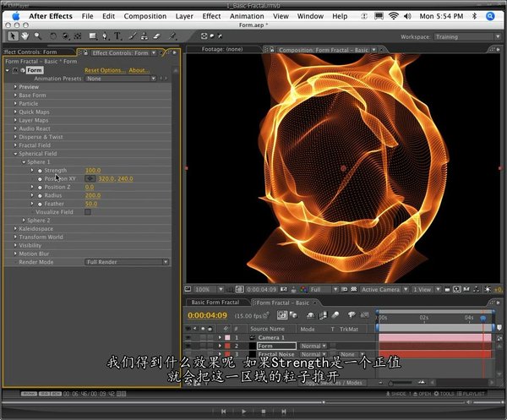Open the Render Mode dropdown

tap(128, 262)
